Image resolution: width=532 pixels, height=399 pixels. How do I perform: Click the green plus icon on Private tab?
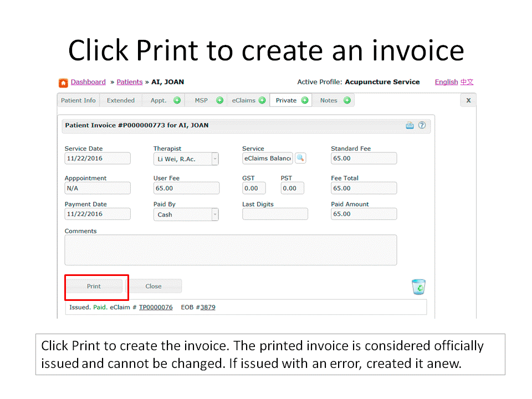tap(305, 100)
